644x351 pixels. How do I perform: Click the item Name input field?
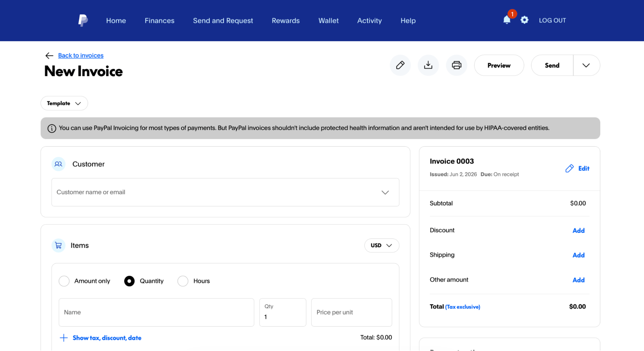pos(156,312)
